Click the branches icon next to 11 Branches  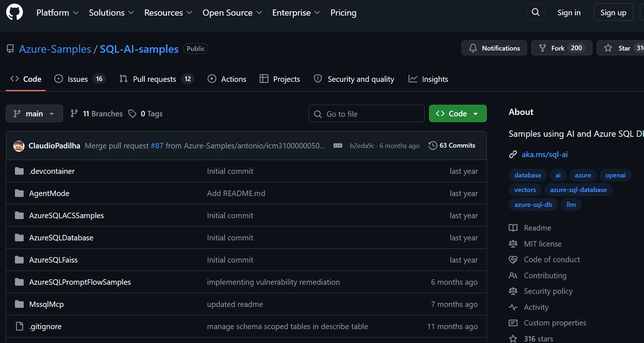[x=74, y=114]
